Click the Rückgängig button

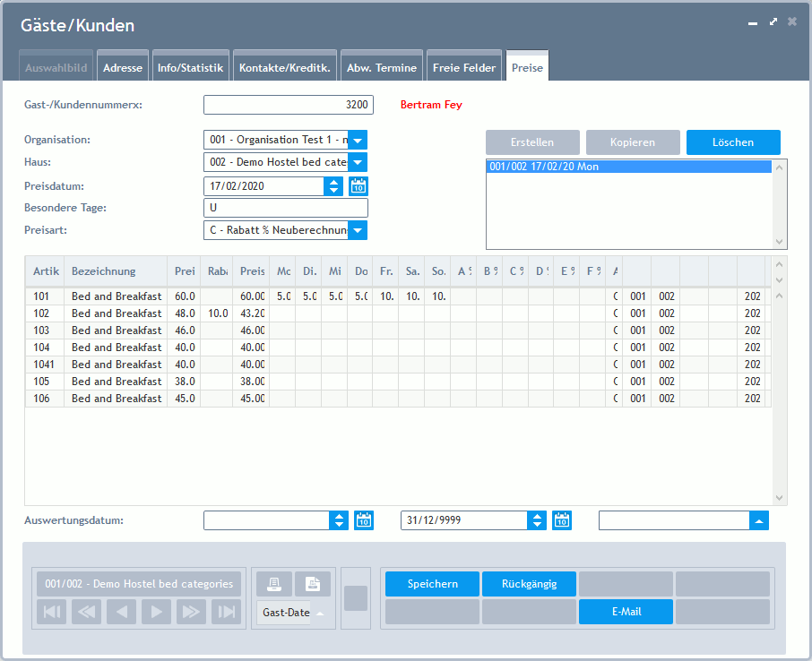coord(530,584)
